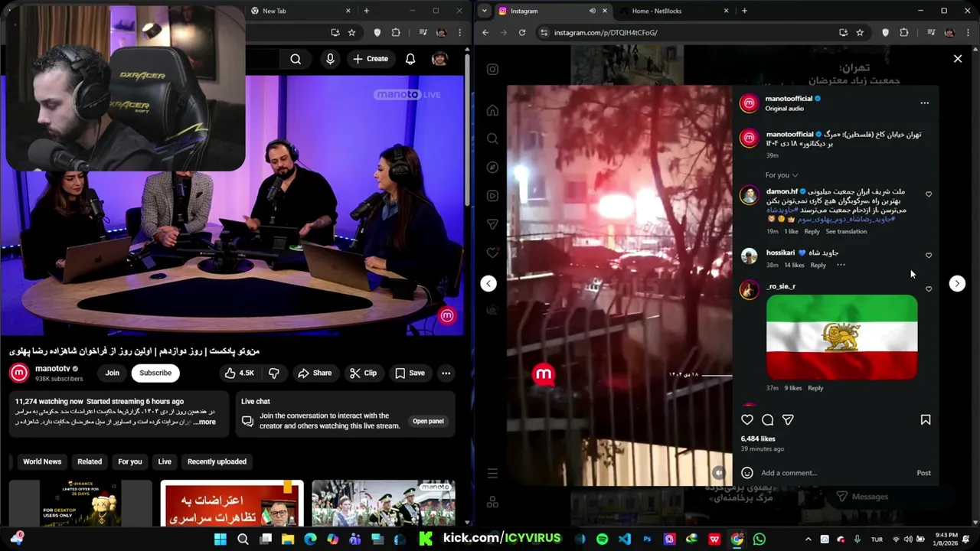Image resolution: width=980 pixels, height=551 pixels.
Task: Open YouTube notifications bell
Action: click(410, 59)
